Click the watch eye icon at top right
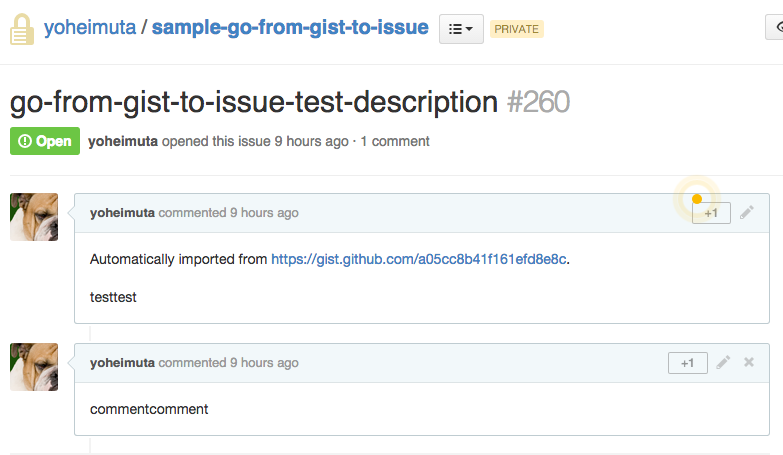The height and width of the screenshot is (455, 783). pos(774,28)
